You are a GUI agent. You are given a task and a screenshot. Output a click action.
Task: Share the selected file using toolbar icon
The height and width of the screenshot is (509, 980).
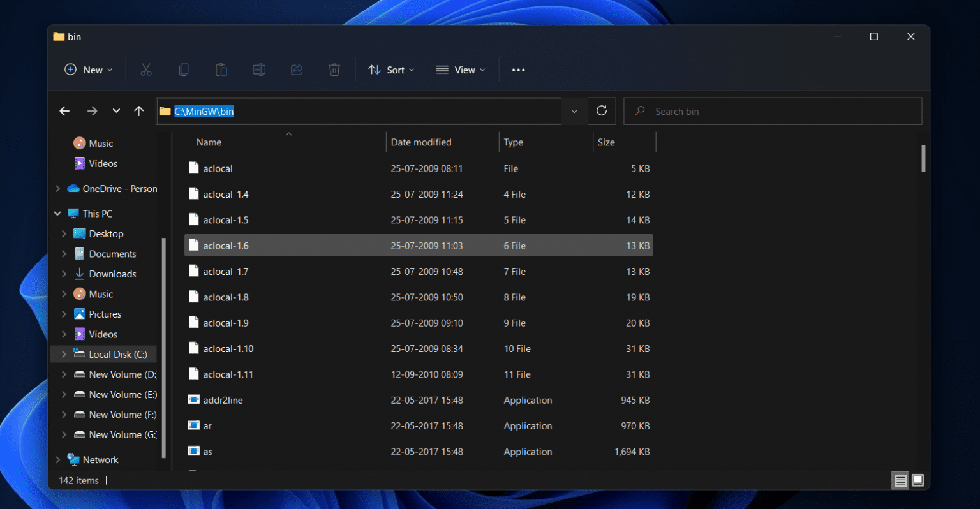(x=297, y=70)
